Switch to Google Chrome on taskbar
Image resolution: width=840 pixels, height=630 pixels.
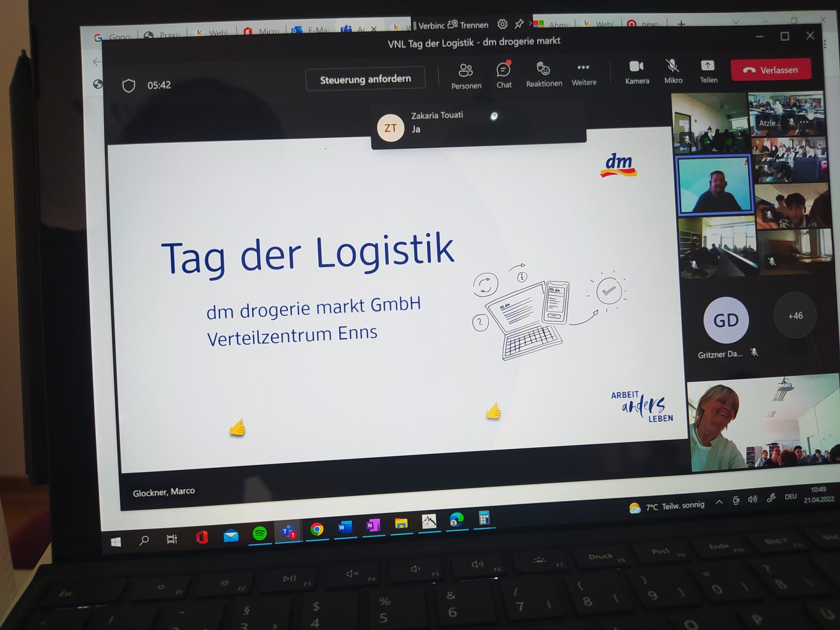coord(317,530)
